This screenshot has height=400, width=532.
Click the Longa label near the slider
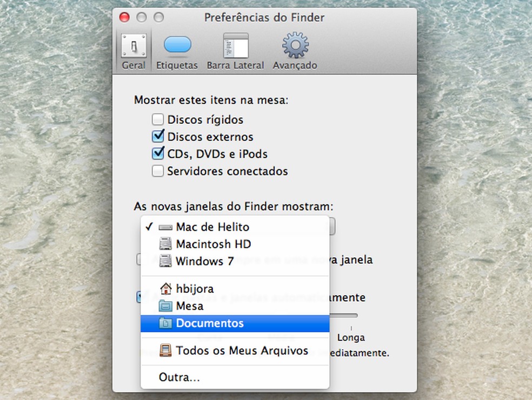[x=351, y=337]
